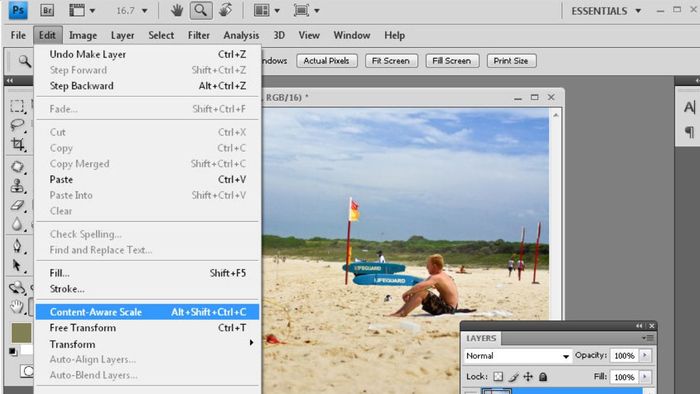Open the Layer menu
Image resolution: width=700 pixels, height=394 pixels.
coord(122,35)
